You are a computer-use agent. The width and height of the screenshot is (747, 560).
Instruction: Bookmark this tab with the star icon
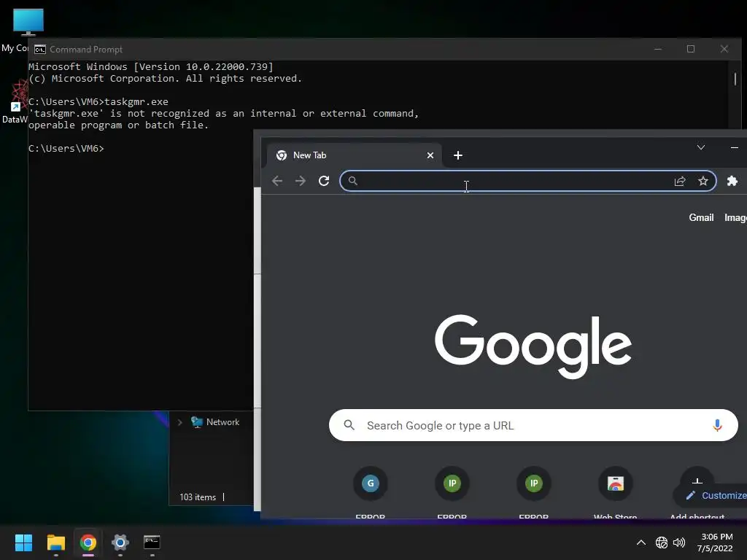(x=703, y=181)
